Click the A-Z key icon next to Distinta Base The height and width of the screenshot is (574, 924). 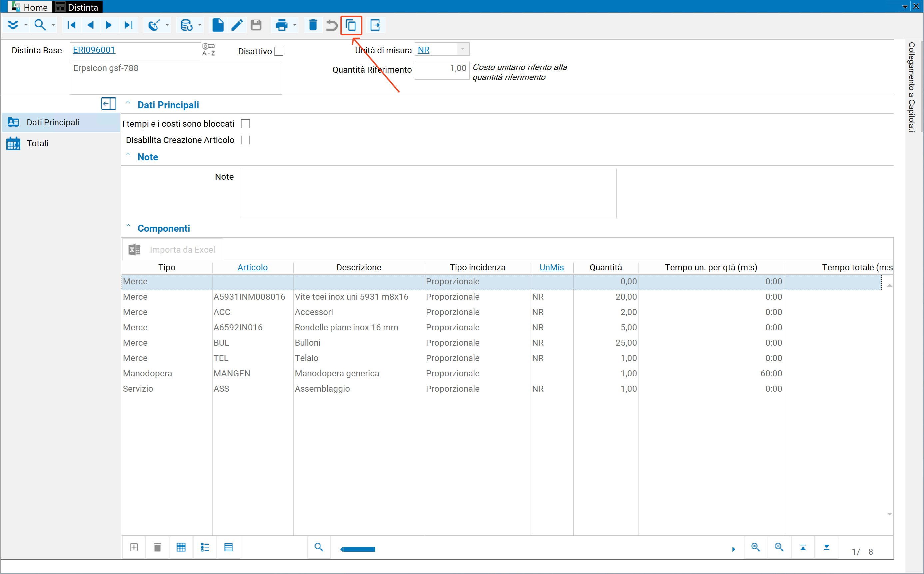pyautogui.click(x=209, y=49)
